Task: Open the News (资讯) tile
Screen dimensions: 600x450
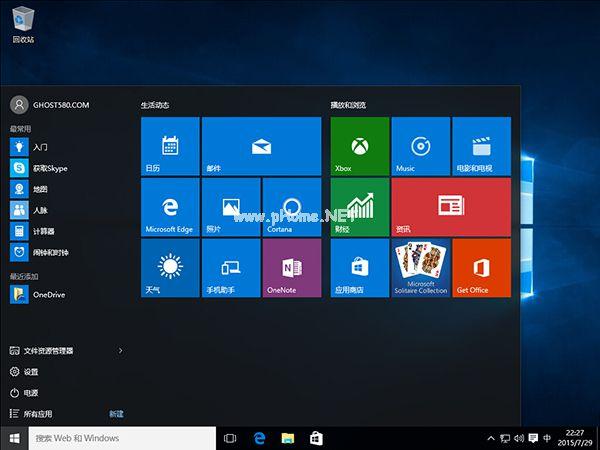Action: click(451, 207)
